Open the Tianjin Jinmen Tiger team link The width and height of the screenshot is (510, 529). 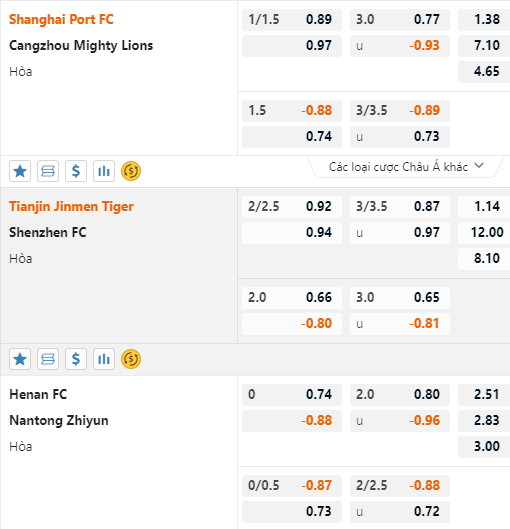pos(71,206)
